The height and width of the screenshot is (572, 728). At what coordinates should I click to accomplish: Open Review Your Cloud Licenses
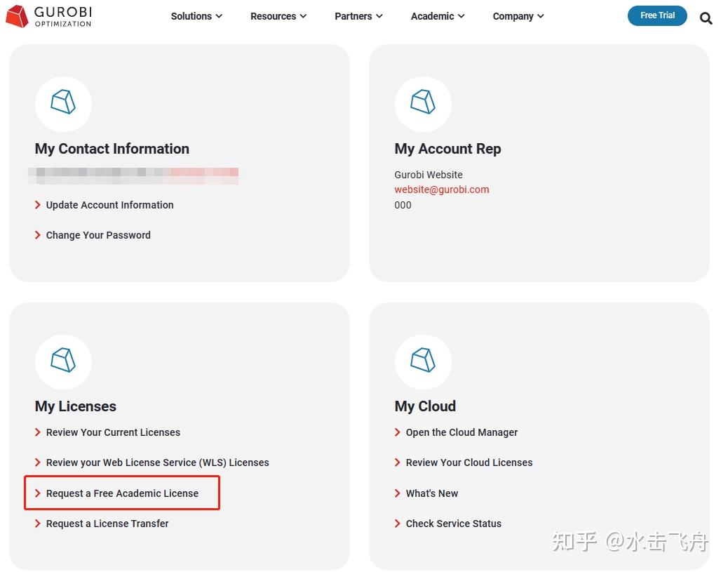(x=469, y=463)
